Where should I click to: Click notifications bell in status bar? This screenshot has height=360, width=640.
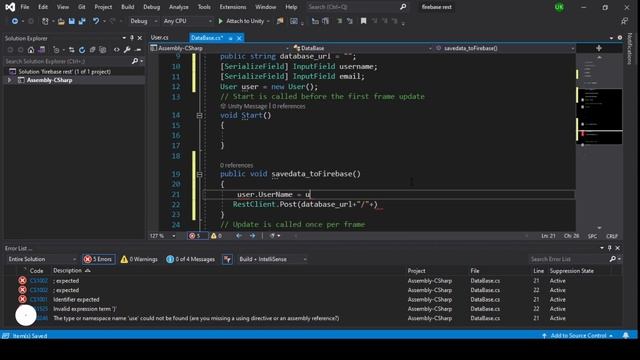[x=626, y=336]
